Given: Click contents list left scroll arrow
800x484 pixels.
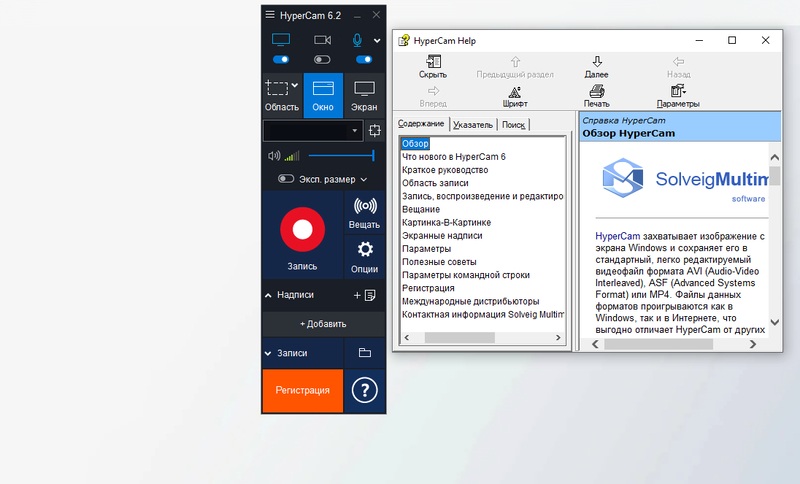Looking at the screenshot, I should coord(407,338).
